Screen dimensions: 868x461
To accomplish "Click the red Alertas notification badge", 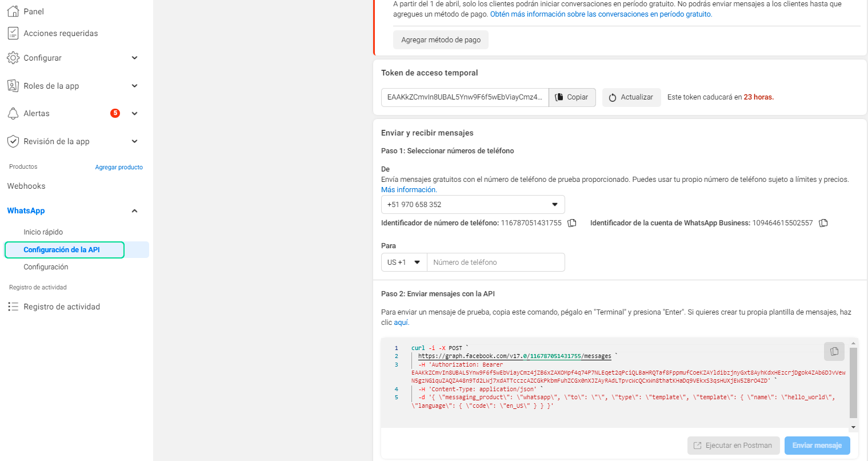I will click(x=115, y=113).
